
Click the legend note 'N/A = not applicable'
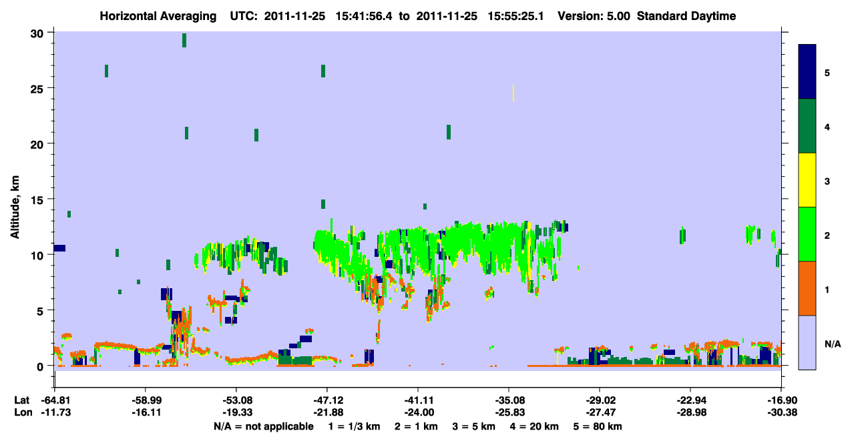click(263, 426)
